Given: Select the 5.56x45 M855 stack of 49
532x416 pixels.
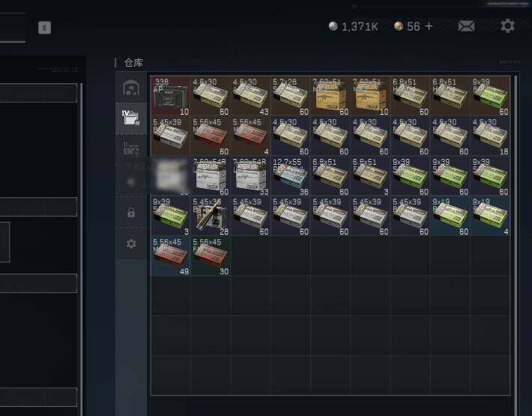Looking at the screenshot, I should coord(170,256).
